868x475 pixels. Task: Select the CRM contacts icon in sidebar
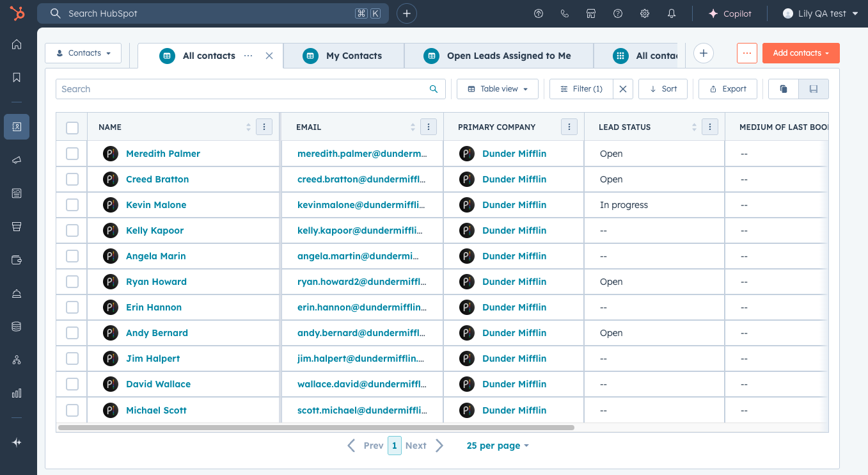pos(17,127)
